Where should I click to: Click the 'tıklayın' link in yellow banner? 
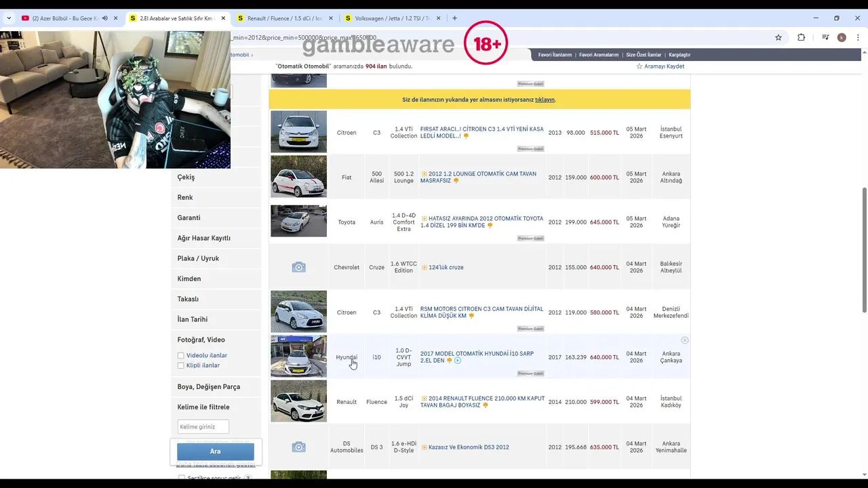(x=545, y=100)
